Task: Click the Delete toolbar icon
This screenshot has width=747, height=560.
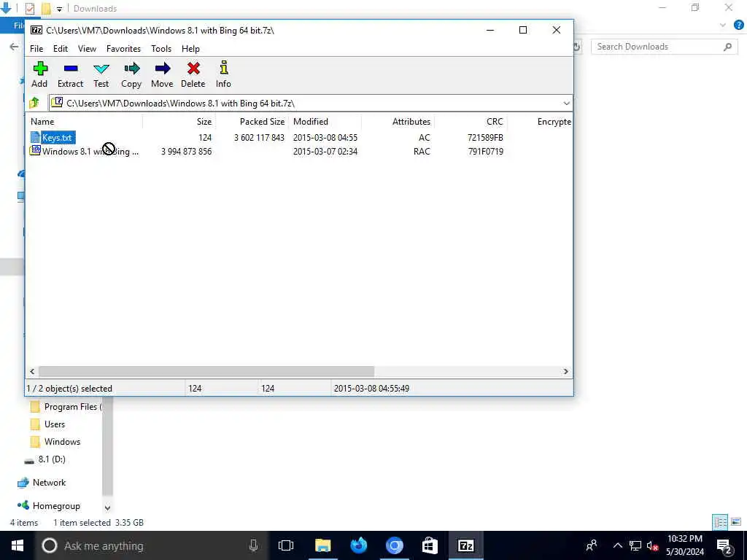Action: tap(193, 69)
